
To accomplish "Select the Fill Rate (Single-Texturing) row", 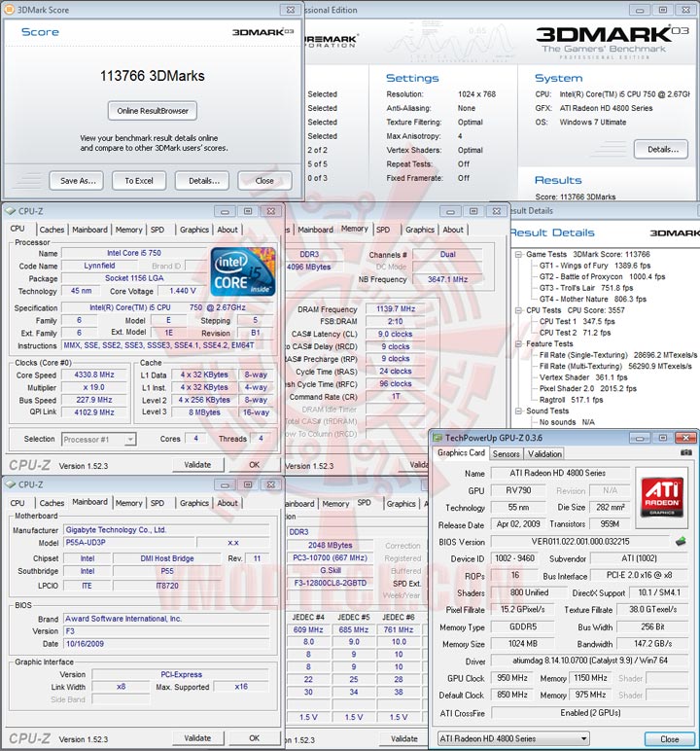I will 618,355.
